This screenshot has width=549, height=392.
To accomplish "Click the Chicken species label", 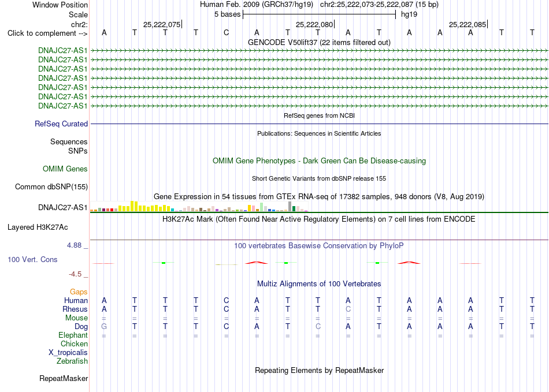I will [74, 344].
